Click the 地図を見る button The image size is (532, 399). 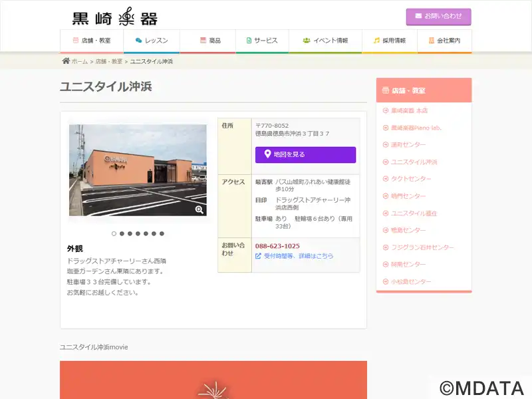(305, 154)
